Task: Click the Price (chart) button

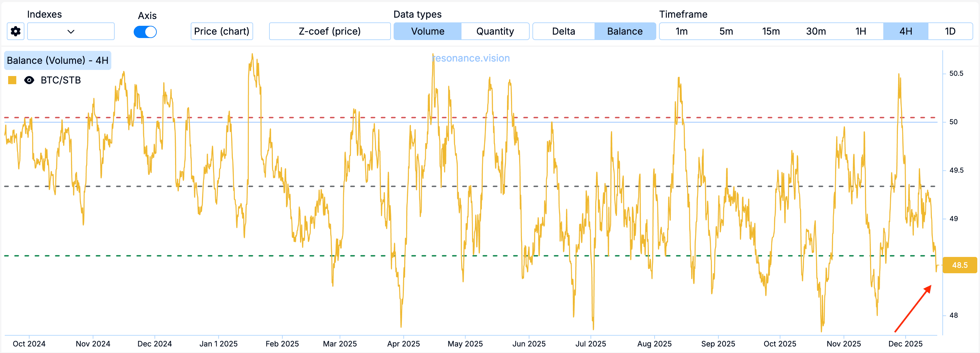Action: pyautogui.click(x=221, y=31)
